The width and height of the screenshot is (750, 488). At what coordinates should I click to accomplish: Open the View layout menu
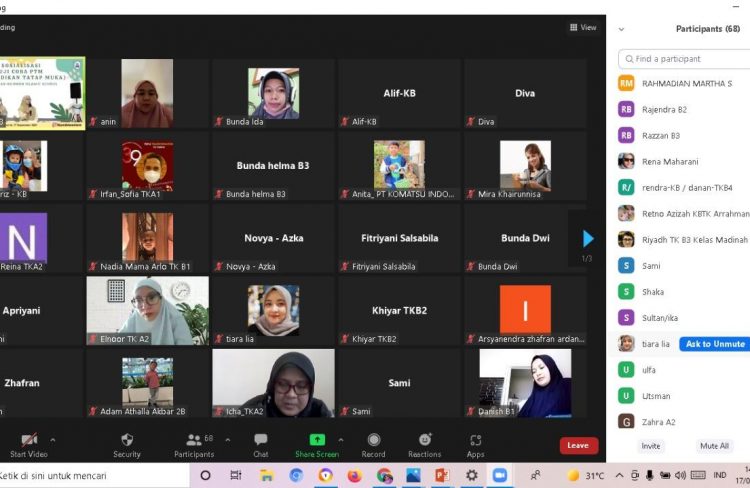coord(583,27)
